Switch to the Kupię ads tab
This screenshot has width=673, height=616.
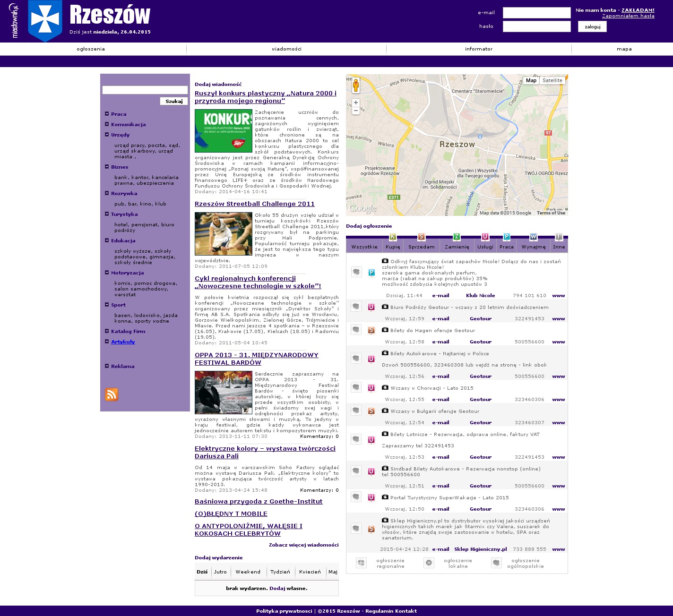pos(393,247)
